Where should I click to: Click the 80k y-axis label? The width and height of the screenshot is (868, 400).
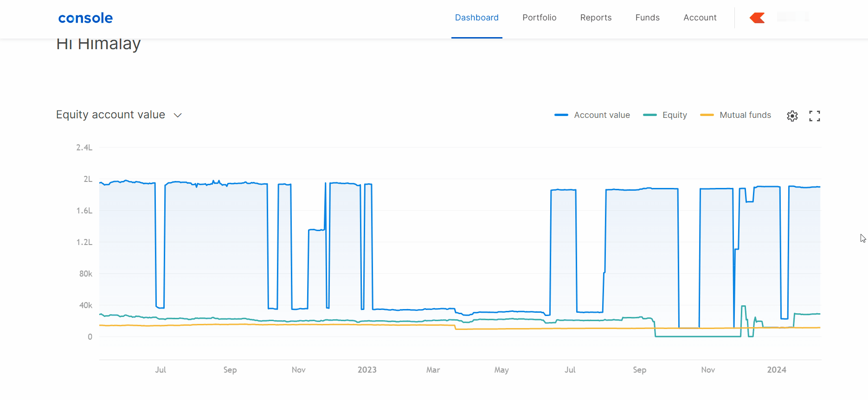[x=86, y=274]
